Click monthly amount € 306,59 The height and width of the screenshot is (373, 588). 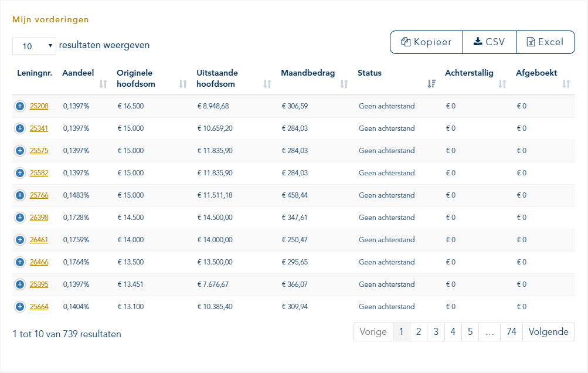[x=295, y=106]
